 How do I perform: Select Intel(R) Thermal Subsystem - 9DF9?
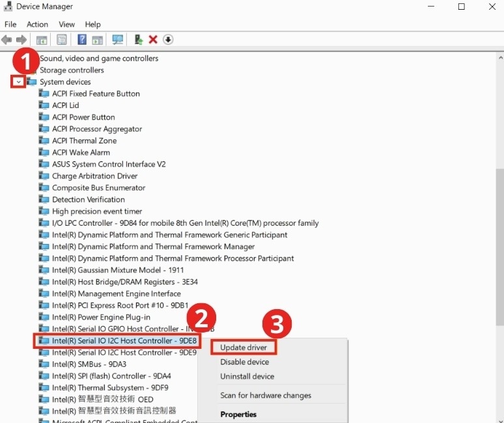[110, 388]
